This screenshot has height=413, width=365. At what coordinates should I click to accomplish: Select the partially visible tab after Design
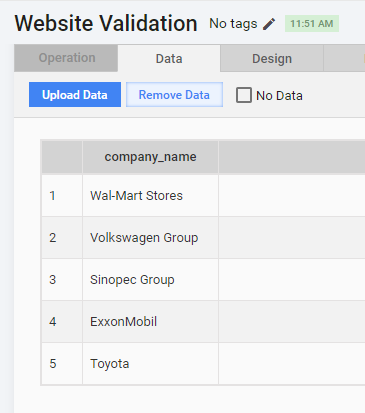pos(344,59)
